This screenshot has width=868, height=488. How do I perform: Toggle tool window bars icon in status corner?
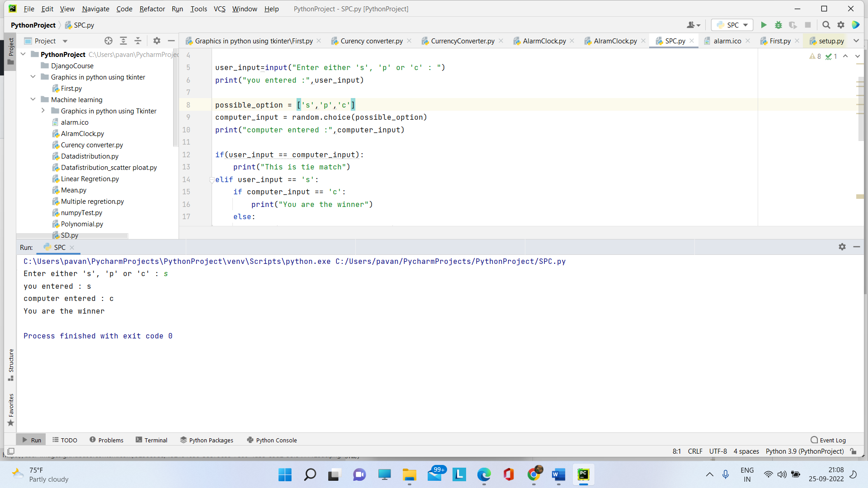coord(11,451)
